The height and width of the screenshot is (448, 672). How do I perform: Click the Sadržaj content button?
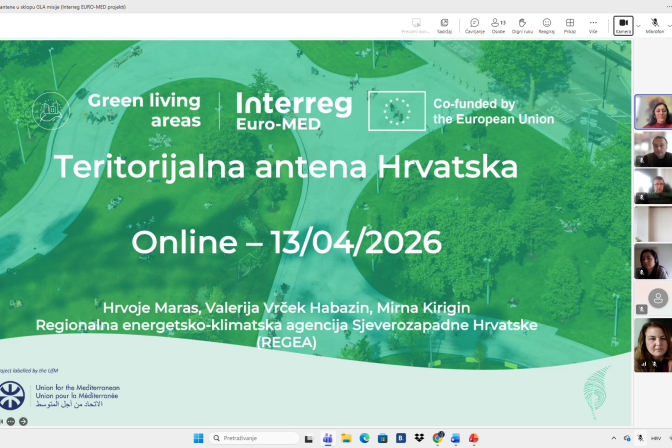click(444, 26)
